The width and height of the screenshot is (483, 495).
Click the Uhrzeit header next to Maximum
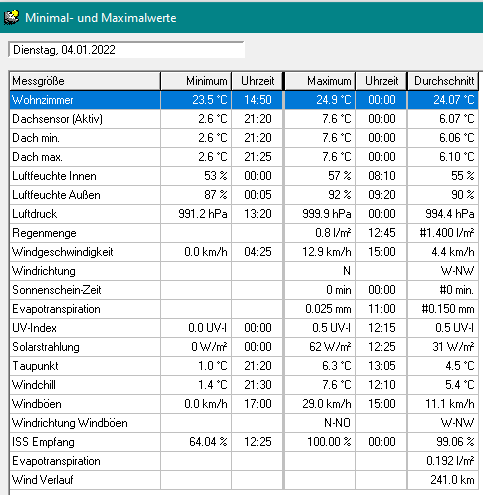[381, 81]
